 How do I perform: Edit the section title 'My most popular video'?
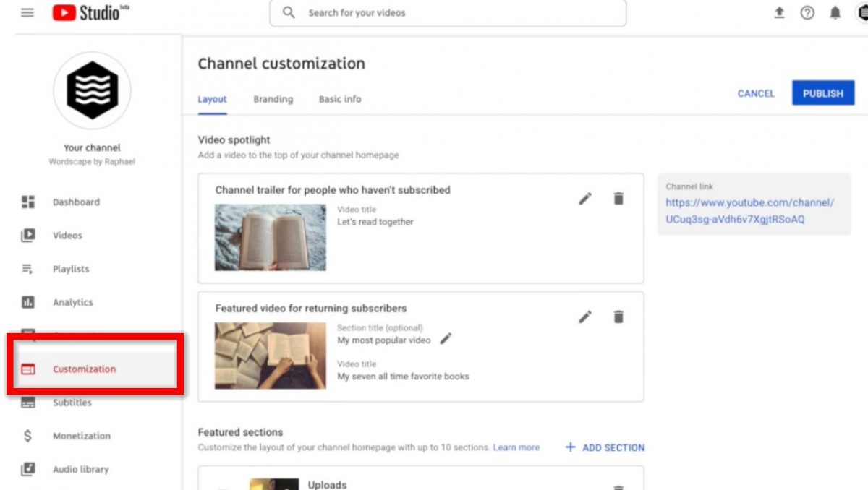pos(446,339)
